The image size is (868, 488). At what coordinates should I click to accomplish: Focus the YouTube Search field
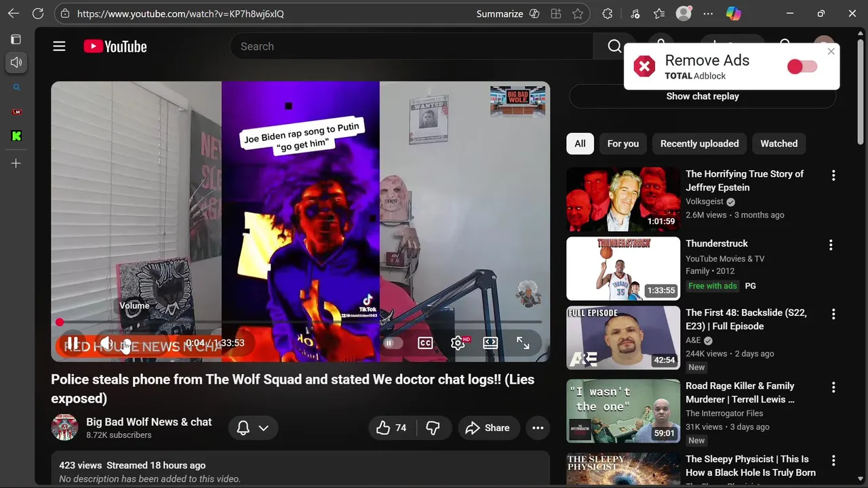412,46
